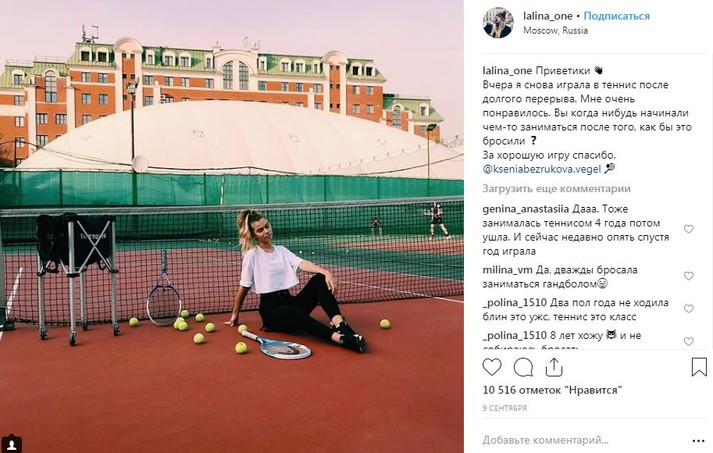The height and width of the screenshot is (453, 713).
Task: Show tagged people icon on photo
Action: pos(12,441)
